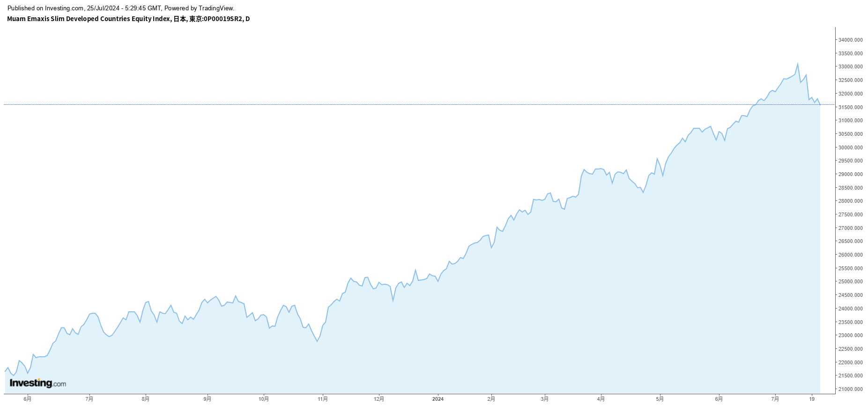868x405 pixels.
Task: Click the 33500.000 price axis label
Action: click(x=850, y=53)
